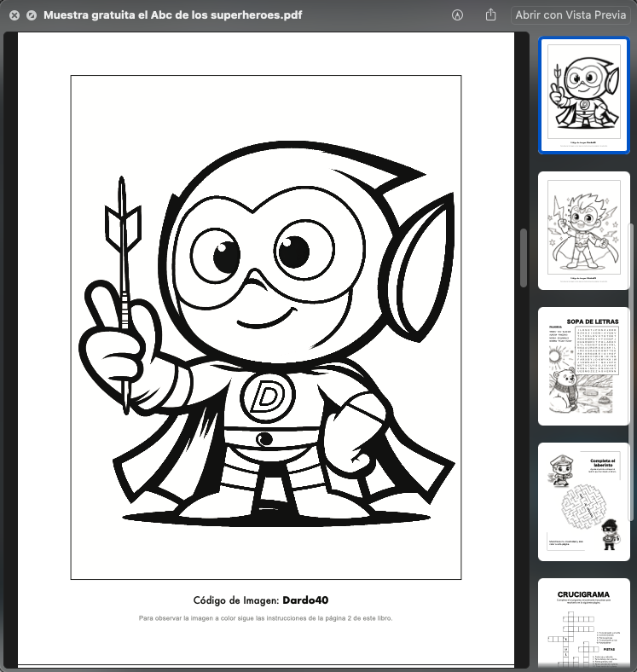Viewport: 637px width, 672px height.
Task: Click the D emblem on hero's chest
Action: pos(267,397)
